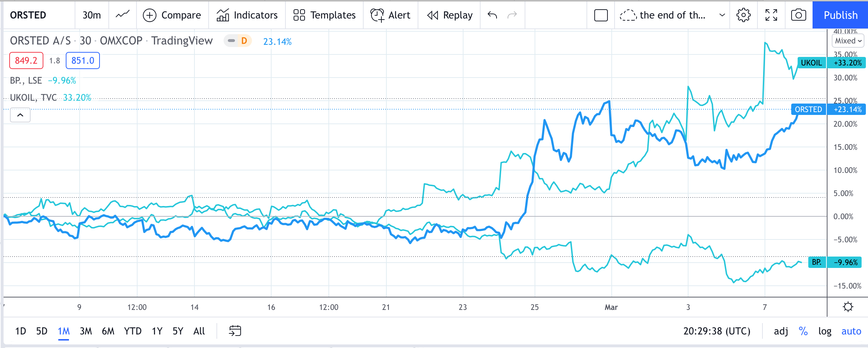Open axis settings gear at bottom right

click(x=848, y=307)
